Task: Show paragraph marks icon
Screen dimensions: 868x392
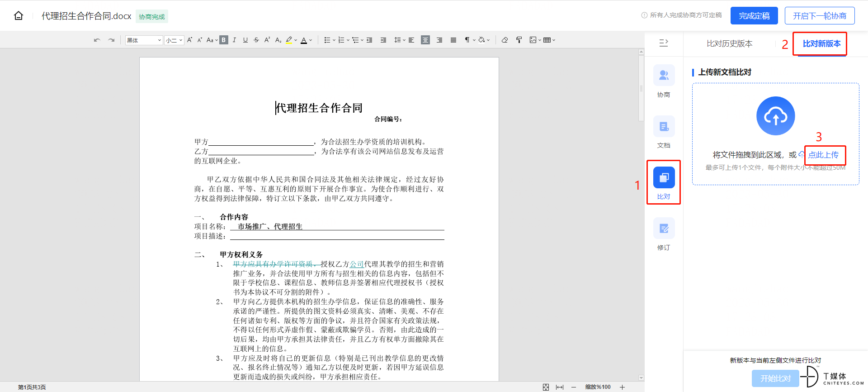Action: pos(467,40)
